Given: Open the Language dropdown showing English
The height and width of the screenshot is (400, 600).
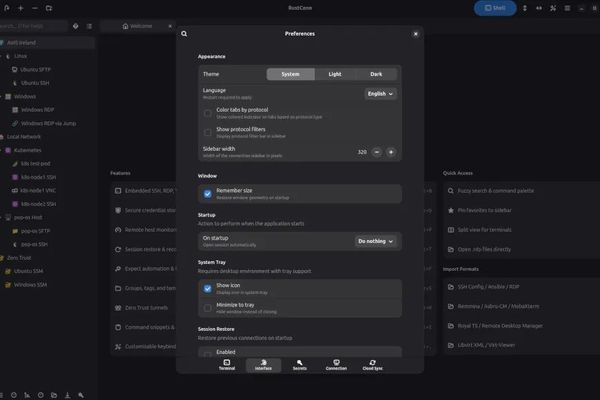Looking at the screenshot, I should pos(380,94).
